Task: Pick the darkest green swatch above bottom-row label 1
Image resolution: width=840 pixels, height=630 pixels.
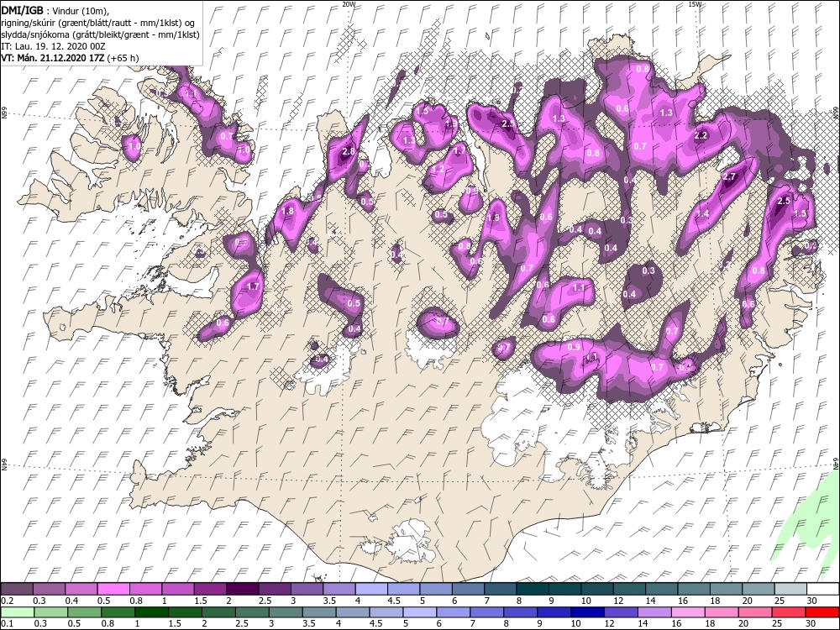Action: 151,612
